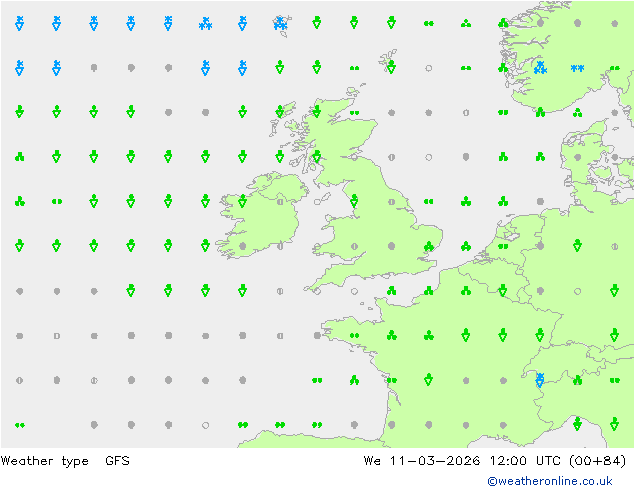Viewport: 634px width, 490px height.
Task: Click the green rain symbol over East Anglia
Action: tap(429, 246)
